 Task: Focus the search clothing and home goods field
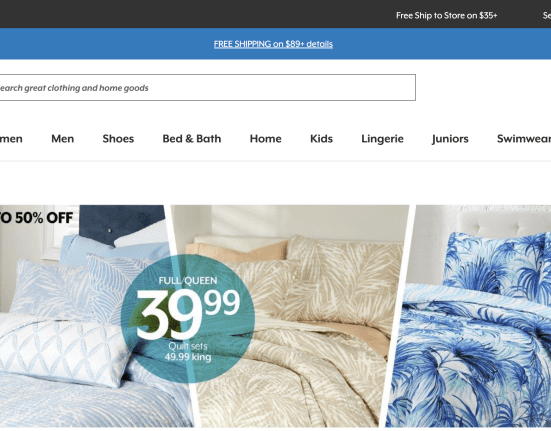(208, 87)
